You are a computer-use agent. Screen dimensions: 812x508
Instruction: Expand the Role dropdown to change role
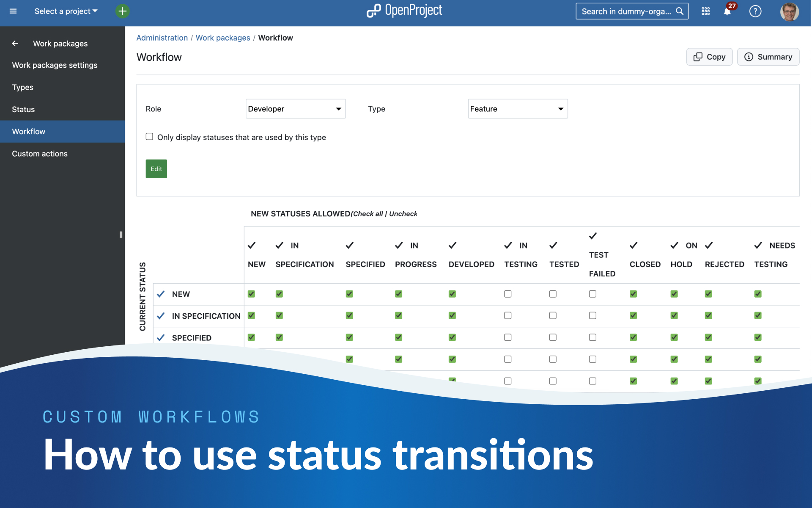click(295, 108)
